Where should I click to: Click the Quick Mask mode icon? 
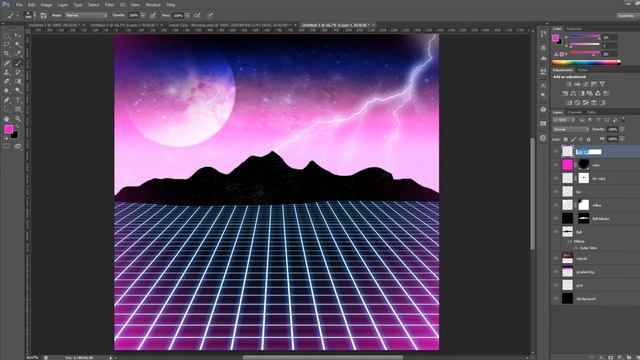pos(7,146)
